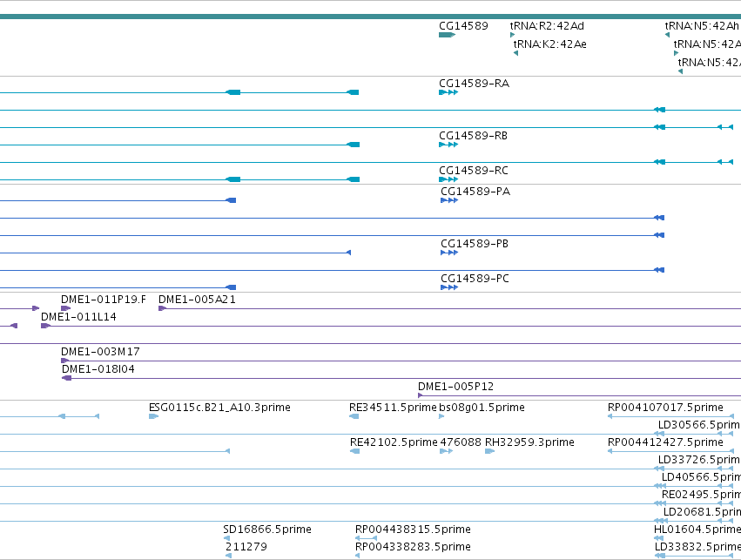The width and height of the screenshot is (741, 560).
Task: Click the CG14589-PB protein label
Action: click(x=475, y=244)
